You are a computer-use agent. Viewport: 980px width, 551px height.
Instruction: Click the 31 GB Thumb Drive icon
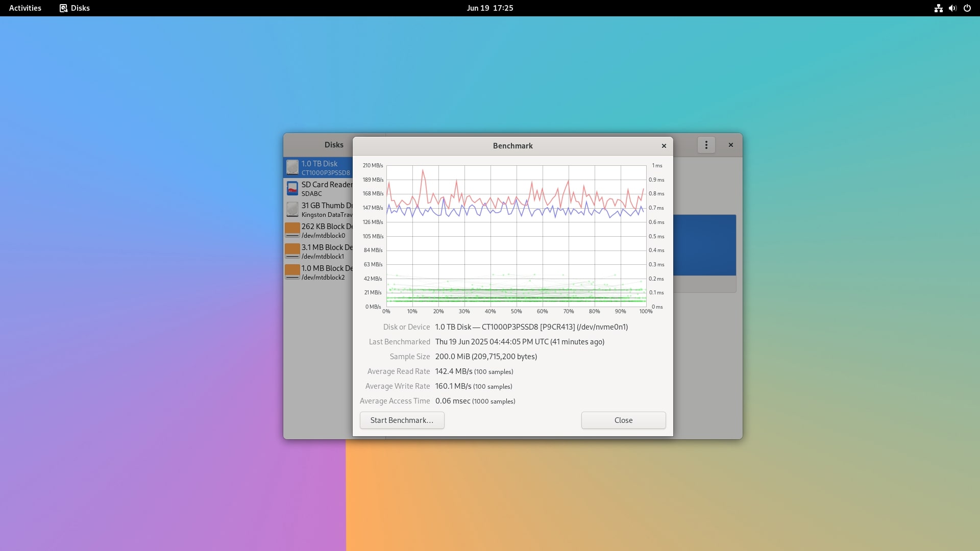pos(292,209)
